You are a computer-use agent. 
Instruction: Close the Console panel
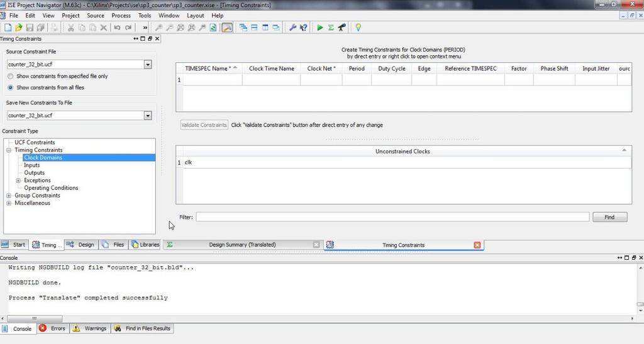640,258
